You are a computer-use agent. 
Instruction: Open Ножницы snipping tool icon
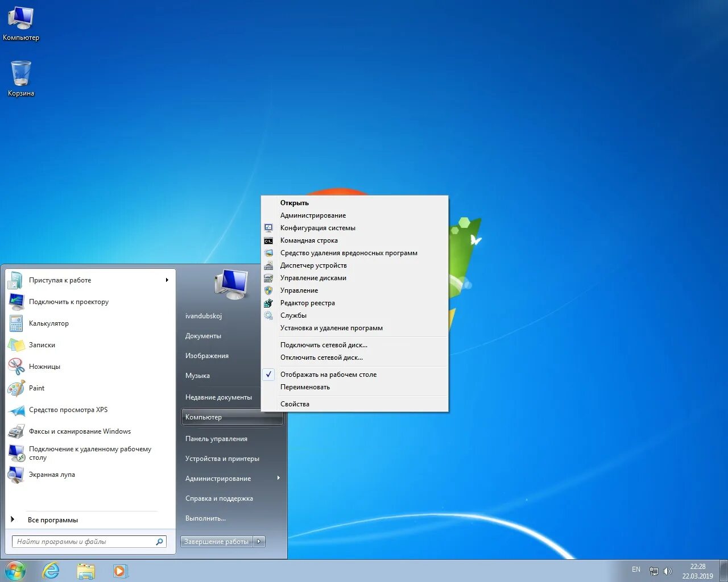[x=16, y=367]
